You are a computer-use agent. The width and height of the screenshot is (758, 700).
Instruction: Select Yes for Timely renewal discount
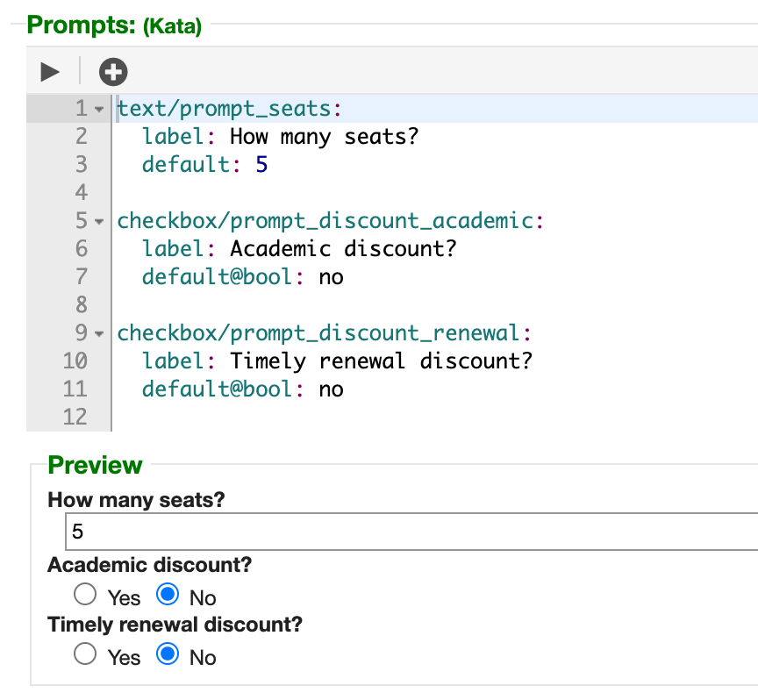click(x=85, y=654)
